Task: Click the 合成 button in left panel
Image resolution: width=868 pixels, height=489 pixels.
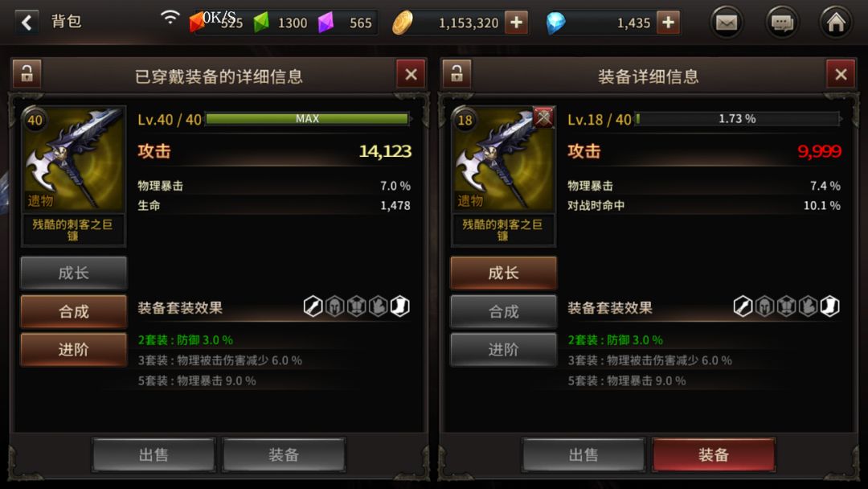Action: 74,311
